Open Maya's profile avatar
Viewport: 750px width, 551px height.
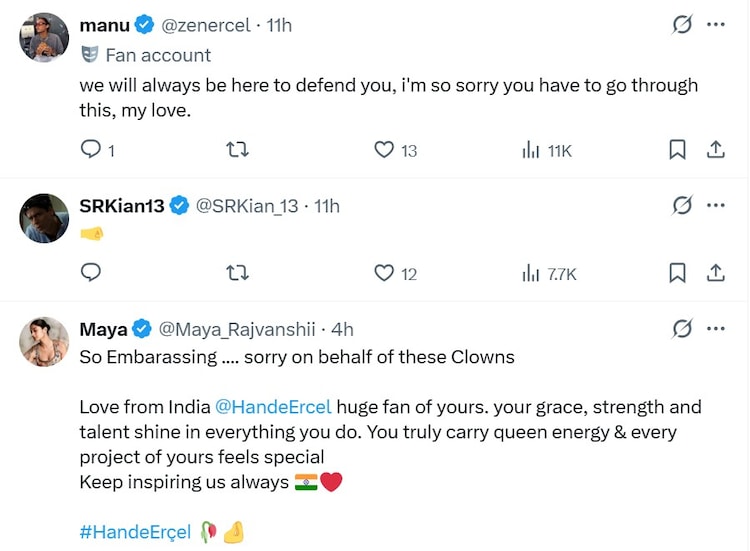point(44,342)
